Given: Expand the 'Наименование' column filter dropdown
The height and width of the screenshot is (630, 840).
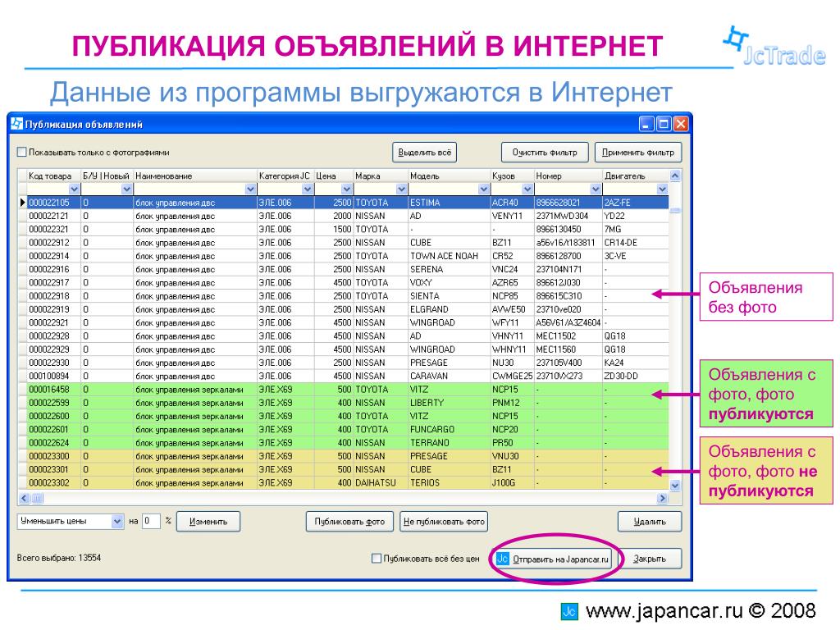Looking at the screenshot, I should click(250, 189).
